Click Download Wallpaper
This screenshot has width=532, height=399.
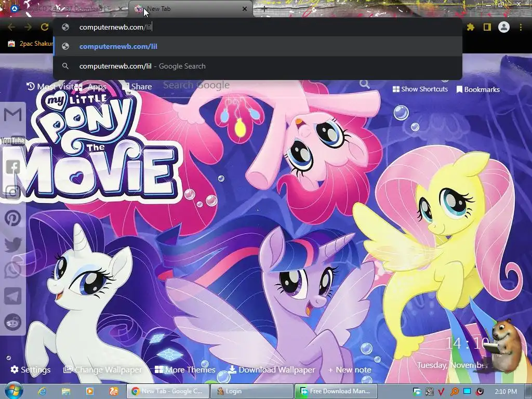[271, 369]
